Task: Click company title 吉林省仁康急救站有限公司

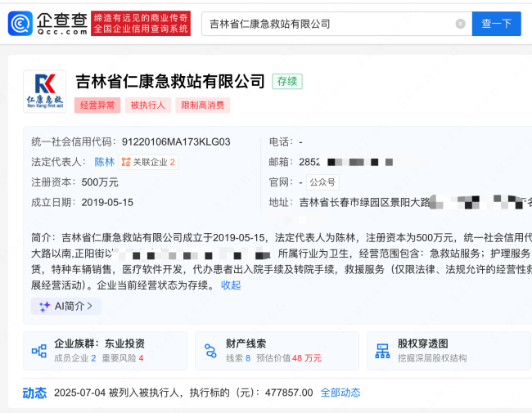Action: click(170, 82)
